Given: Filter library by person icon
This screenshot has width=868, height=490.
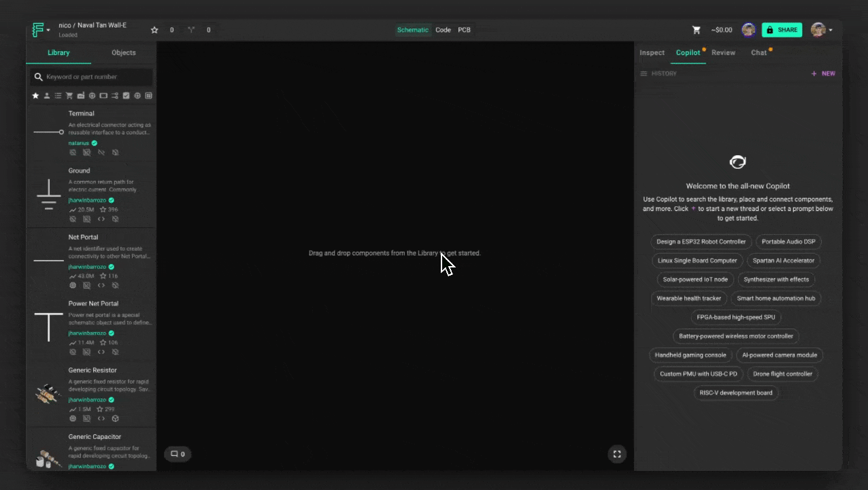Looking at the screenshot, I should [x=47, y=96].
